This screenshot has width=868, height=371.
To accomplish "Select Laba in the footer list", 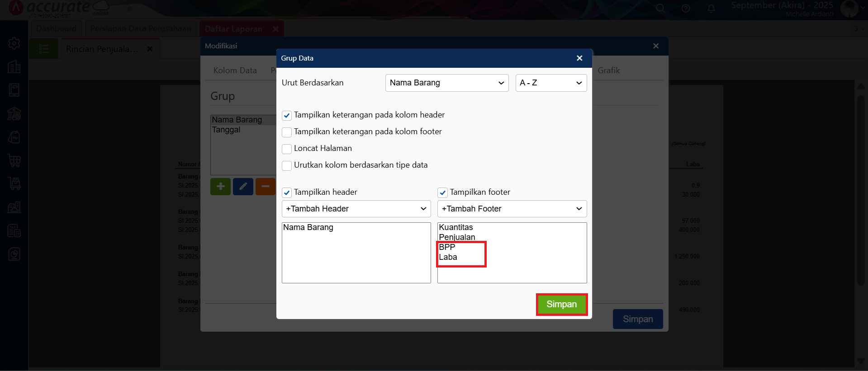I will pyautogui.click(x=448, y=257).
